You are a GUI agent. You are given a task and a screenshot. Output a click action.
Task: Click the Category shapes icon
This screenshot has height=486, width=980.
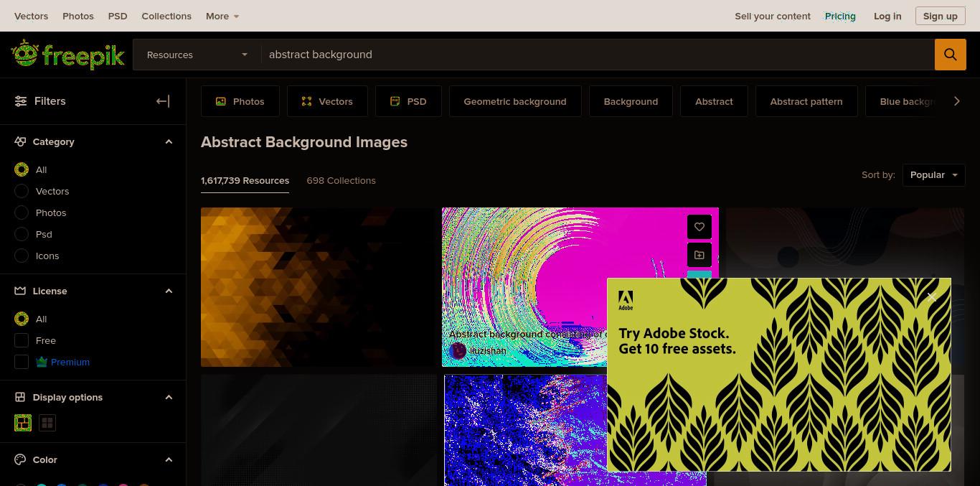click(20, 141)
